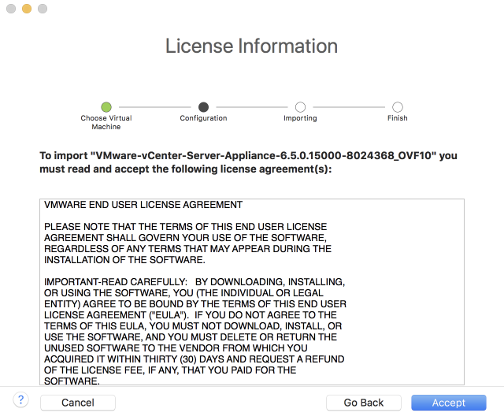Close the window with the red button
The width and height of the screenshot is (504, 420).
11,9
